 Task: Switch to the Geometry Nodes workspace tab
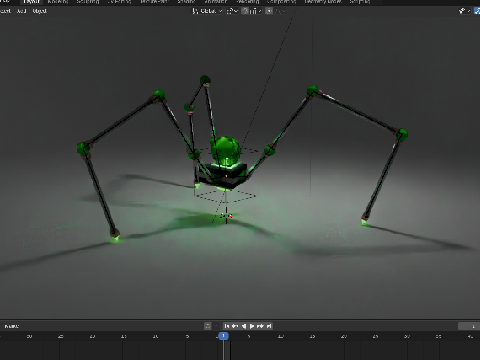tap(323, 2)
